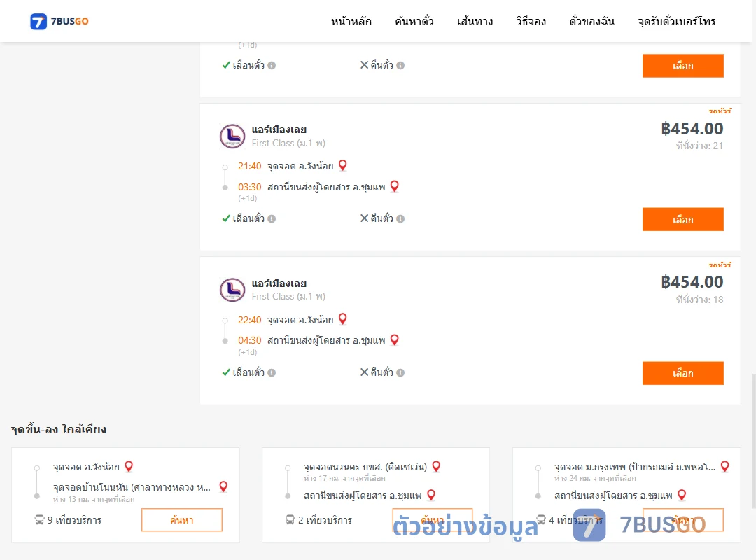
Task: Click the คืนตั๋ว info icon in the top card
Action: pyautogui.click(x=400, y=65)
